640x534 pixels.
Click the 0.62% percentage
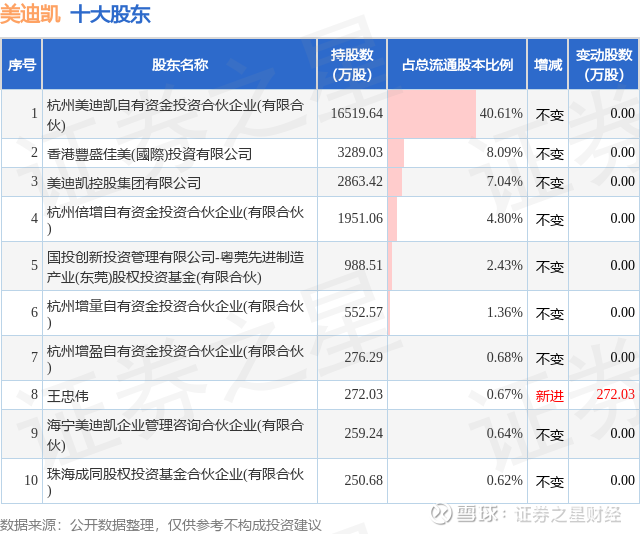(504, 480)
